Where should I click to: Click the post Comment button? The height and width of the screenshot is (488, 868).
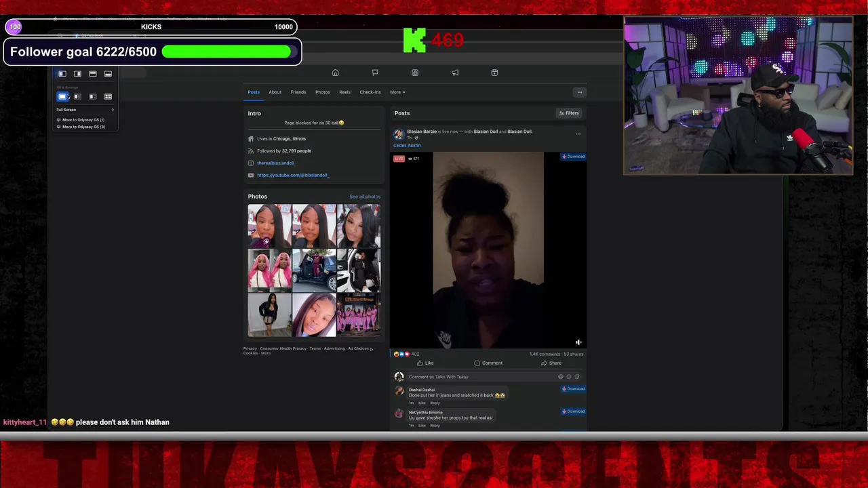point(488,363)
